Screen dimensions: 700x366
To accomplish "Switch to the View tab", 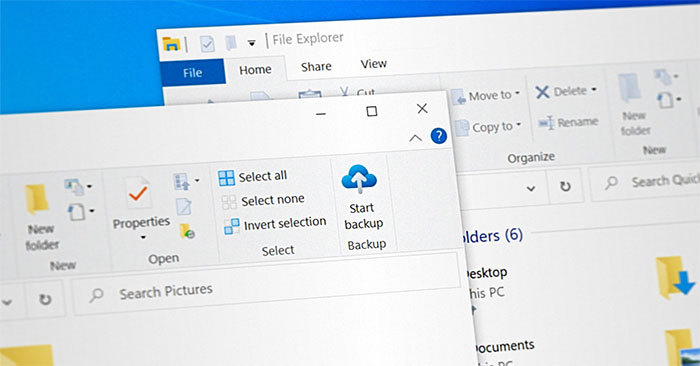I will coord(373,64).
